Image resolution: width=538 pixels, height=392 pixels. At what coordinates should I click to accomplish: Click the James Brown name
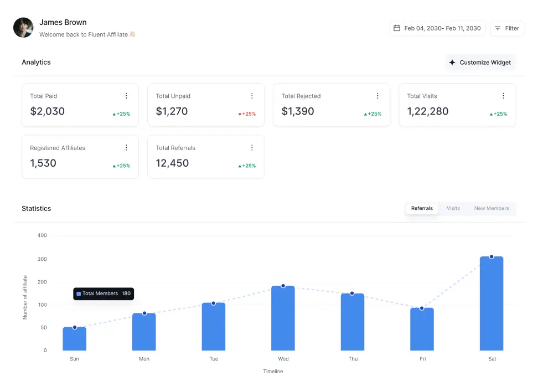point(63,22)
